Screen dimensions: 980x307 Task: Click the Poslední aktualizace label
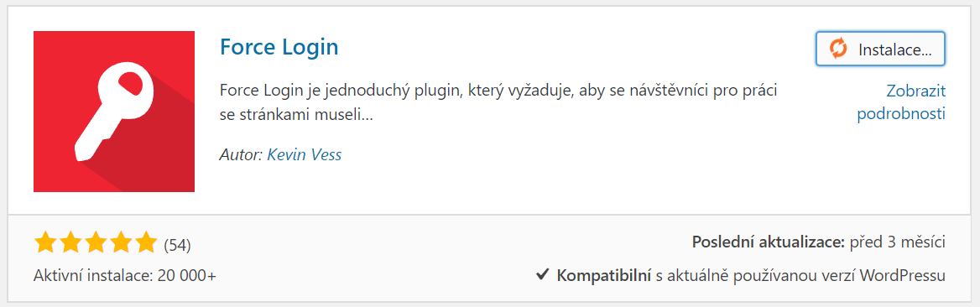click(x=769, y=242)
